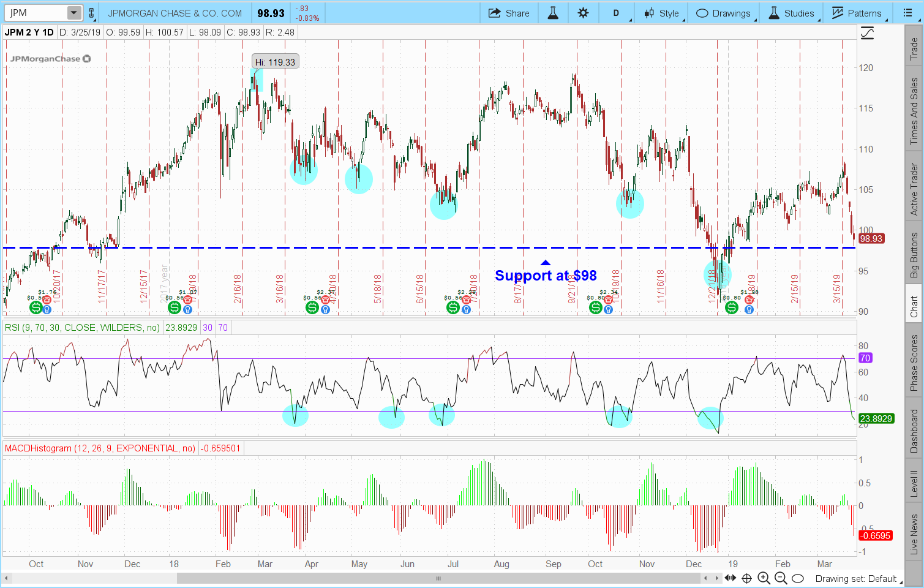Expand the JPM symbol dropdown arrow
The height and width of the screenshot is (588, 924).
coord(73,13)
